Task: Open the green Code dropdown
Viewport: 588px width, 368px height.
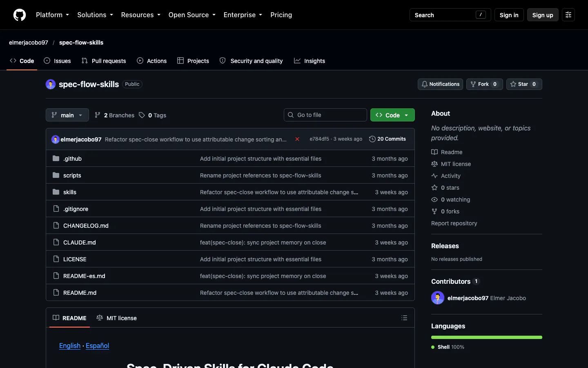Action: pos(392,115)
